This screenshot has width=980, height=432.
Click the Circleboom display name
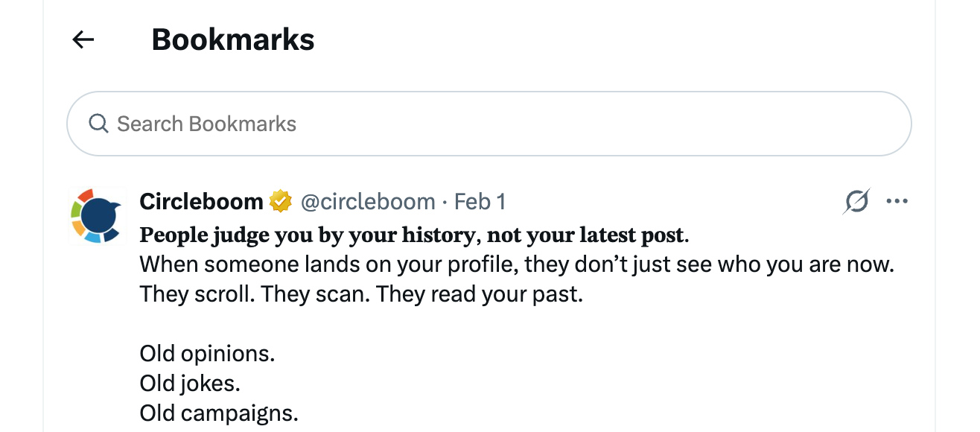[x=201, y=201]
